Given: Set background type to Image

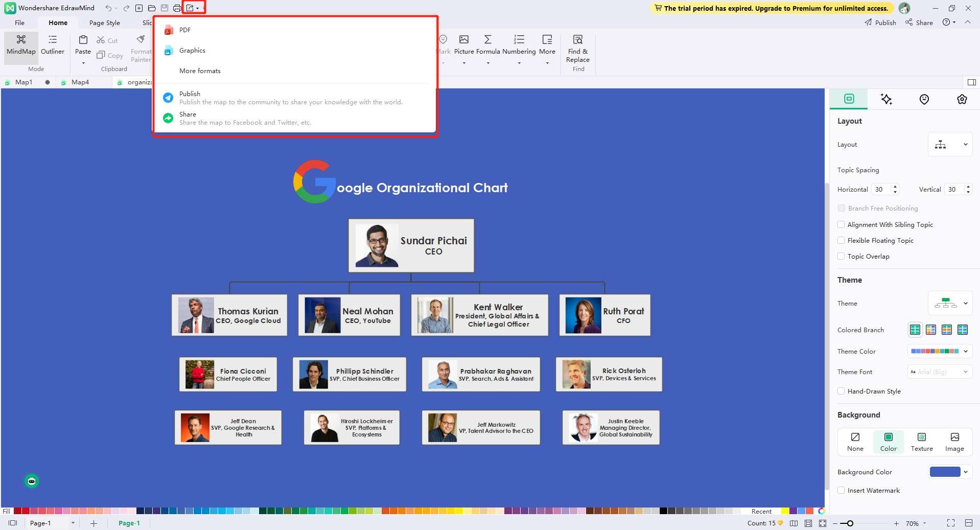Looking at the screenshot, I should 954,442.
